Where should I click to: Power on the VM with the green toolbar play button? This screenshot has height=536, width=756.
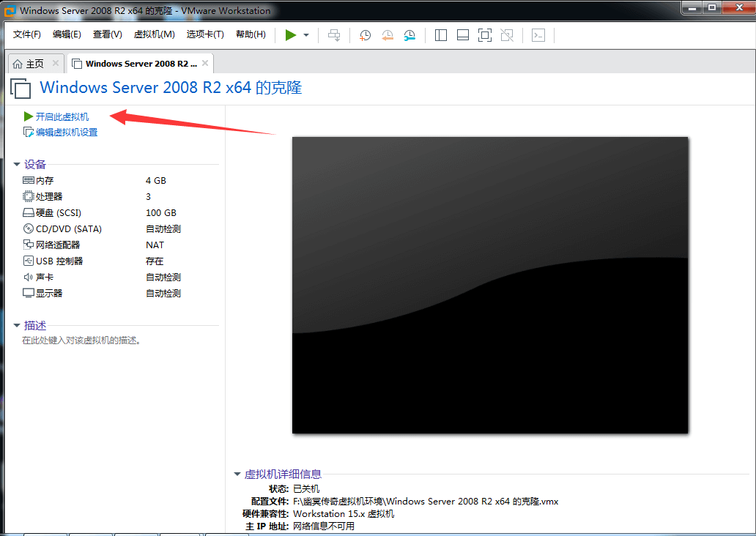tap(290, 35)
